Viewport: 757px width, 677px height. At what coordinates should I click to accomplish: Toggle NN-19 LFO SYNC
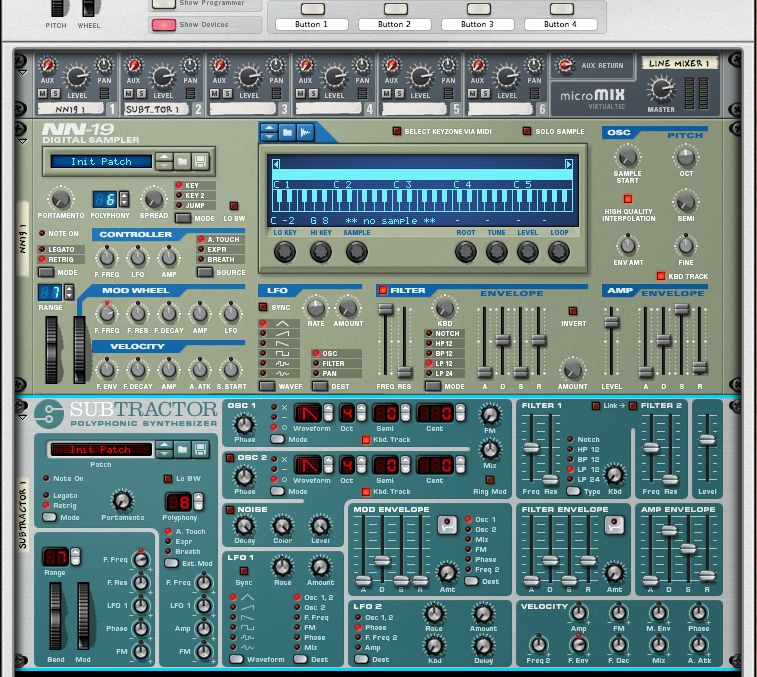(263, 307)
